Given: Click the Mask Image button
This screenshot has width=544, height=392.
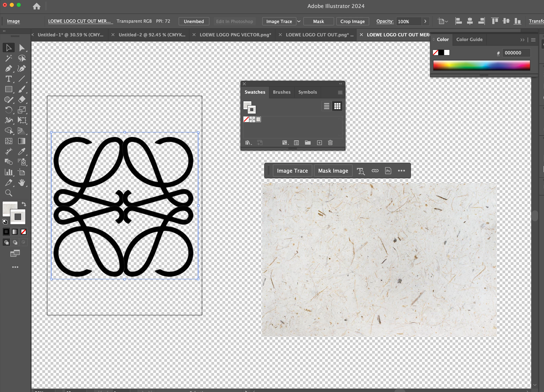Looking at the screenshot, I should (333, 171).
